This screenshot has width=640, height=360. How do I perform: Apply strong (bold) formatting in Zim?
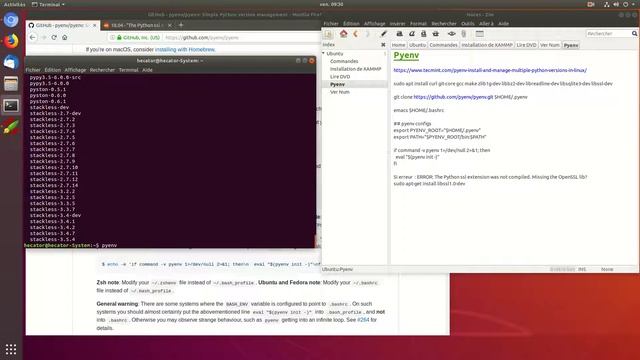click(400, 34)
